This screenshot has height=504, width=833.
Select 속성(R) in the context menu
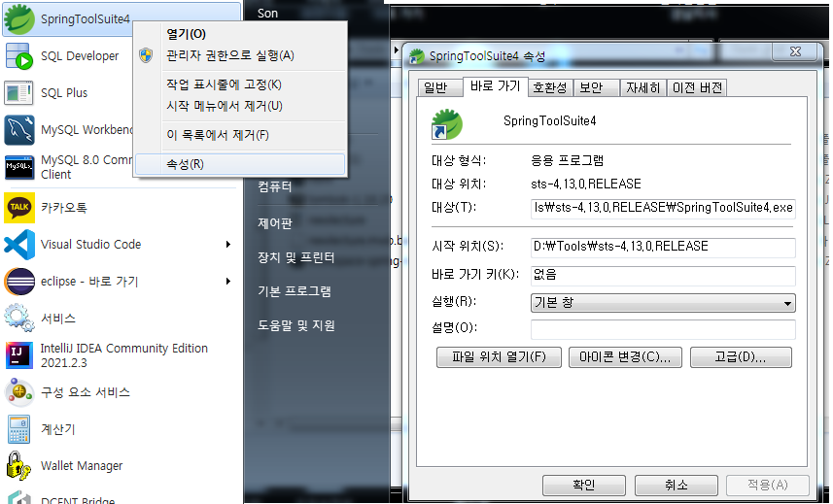tap(239, 164)
